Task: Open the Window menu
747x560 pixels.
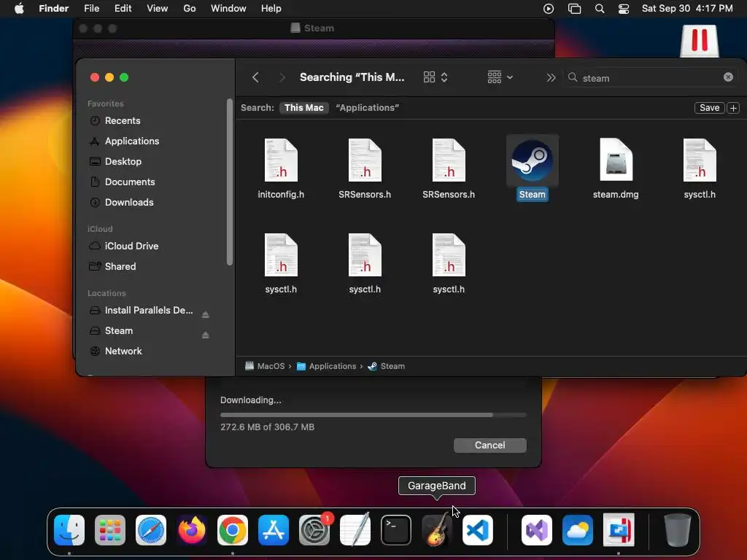Action: (228, 9)
